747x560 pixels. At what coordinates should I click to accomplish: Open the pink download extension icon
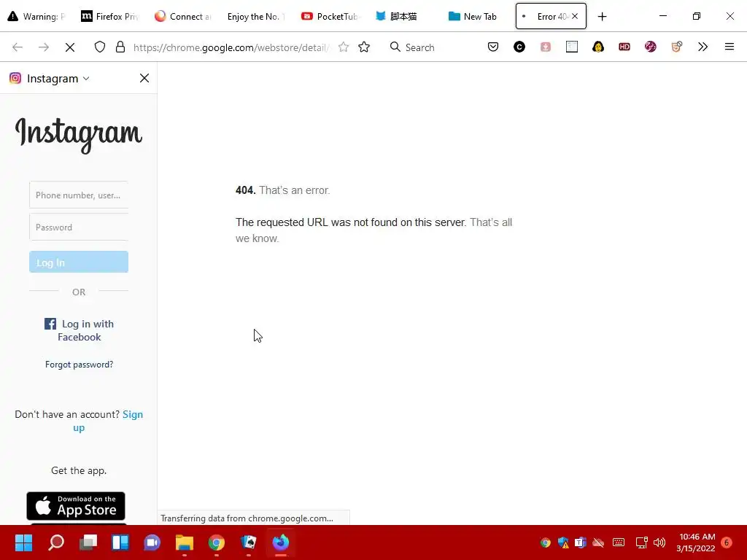tap(546, 47)
